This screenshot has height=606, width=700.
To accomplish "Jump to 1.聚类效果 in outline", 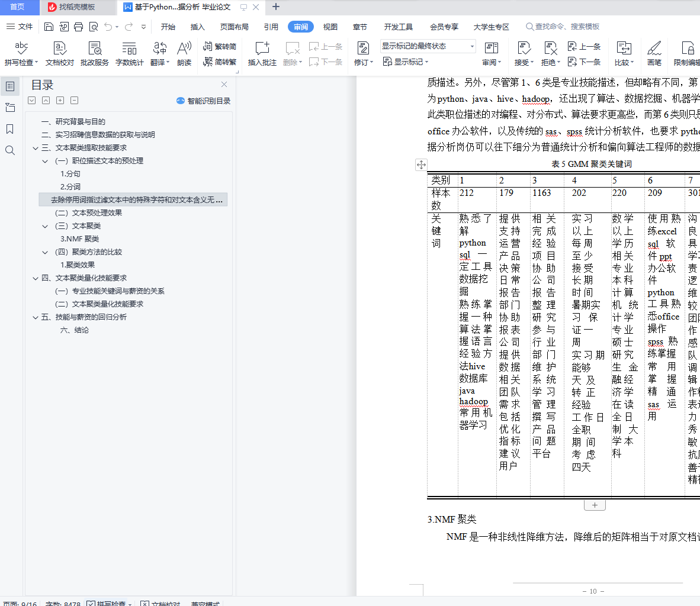I will pos(78,265).
